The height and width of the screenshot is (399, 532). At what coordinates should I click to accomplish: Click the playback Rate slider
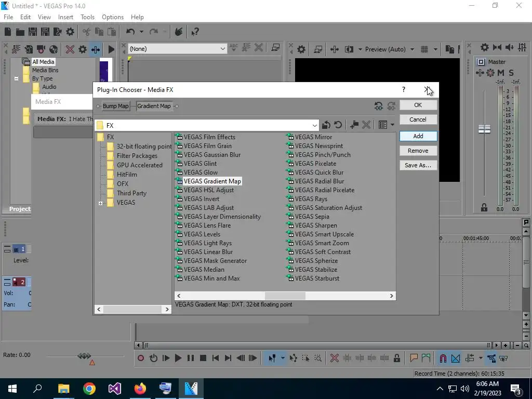tap(85, 356)
